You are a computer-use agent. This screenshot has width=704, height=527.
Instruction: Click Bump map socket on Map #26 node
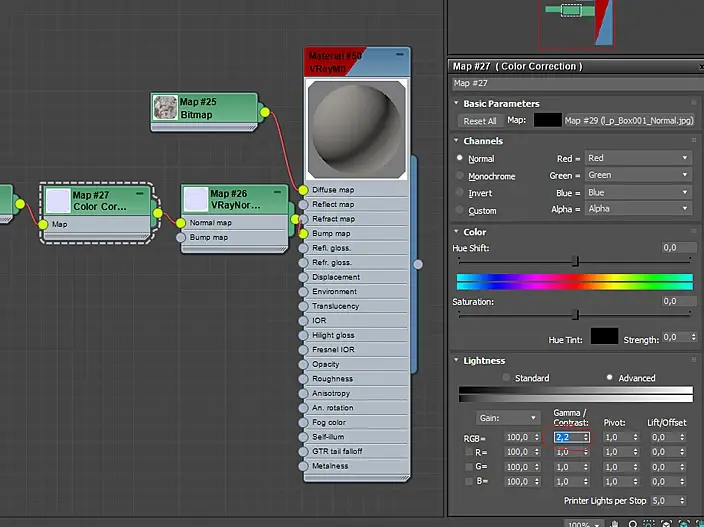pos(181,238)
